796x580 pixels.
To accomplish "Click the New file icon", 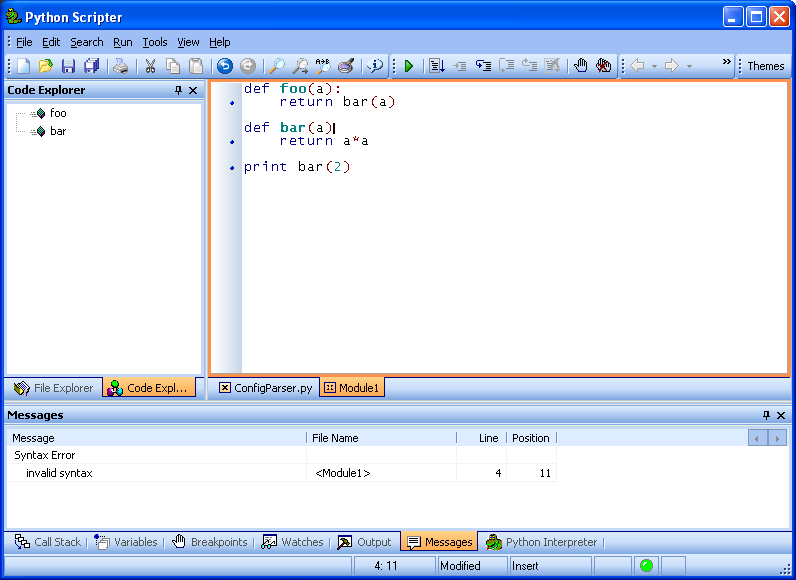I will point(23,66).
